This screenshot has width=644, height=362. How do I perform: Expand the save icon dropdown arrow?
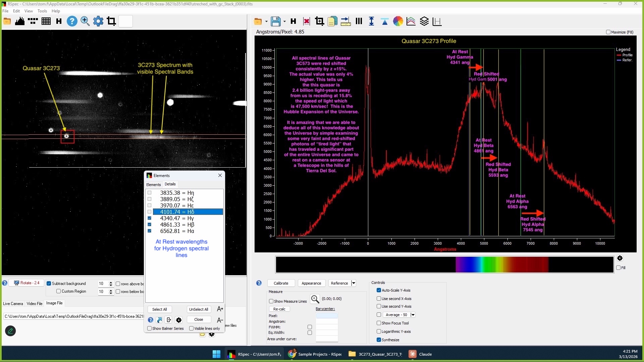tap(284, 21)
